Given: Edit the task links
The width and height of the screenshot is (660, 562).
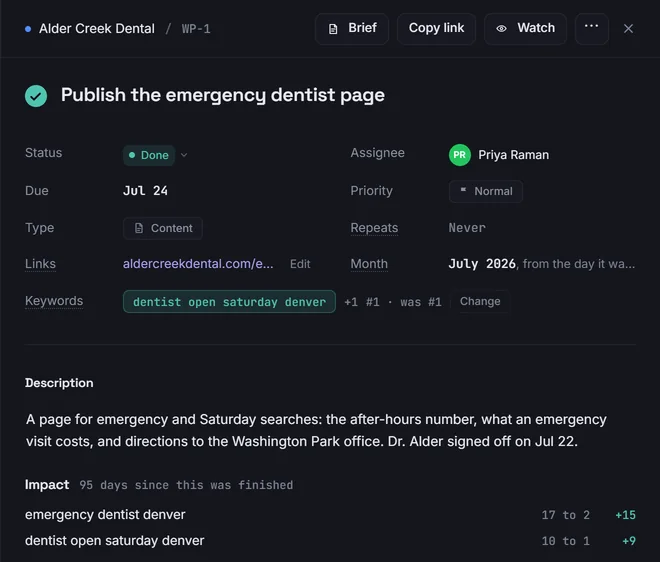Looking at the screenshot, I should click(300, 264).
